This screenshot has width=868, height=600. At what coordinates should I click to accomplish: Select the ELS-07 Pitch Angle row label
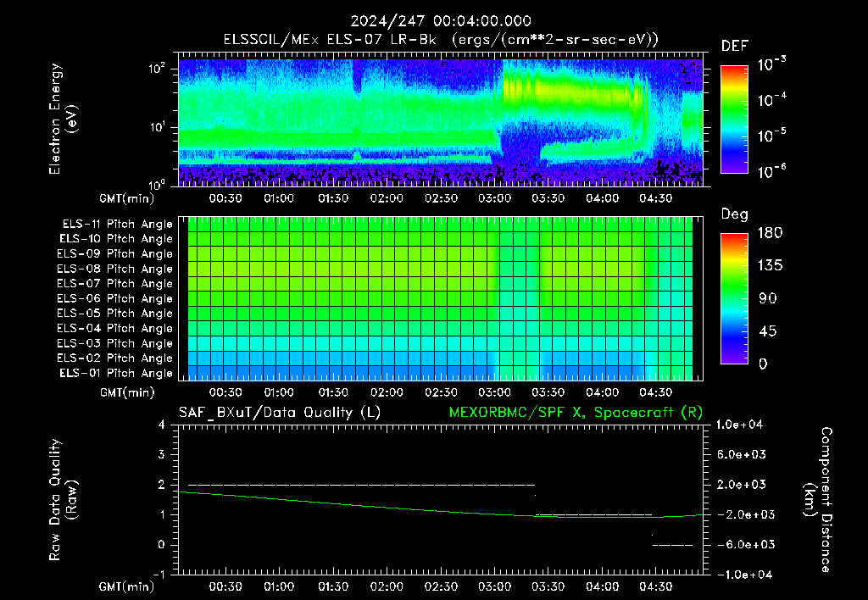point(114,284)
